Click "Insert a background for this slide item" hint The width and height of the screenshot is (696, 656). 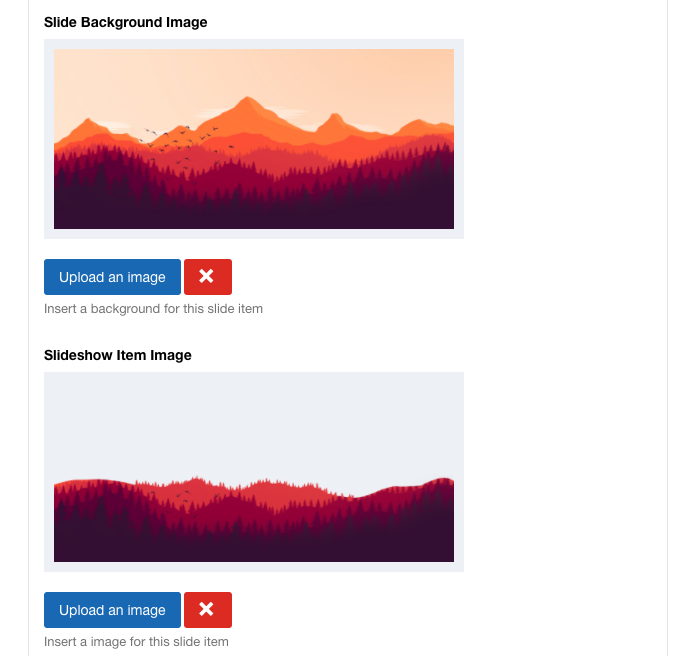pyautogui.click(x=153, y=309)
